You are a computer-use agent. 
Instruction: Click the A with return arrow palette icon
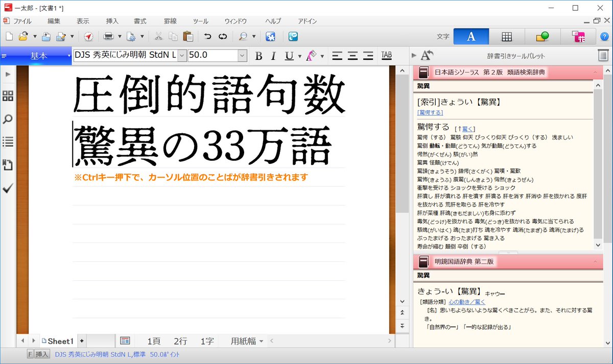pos(427,56)
